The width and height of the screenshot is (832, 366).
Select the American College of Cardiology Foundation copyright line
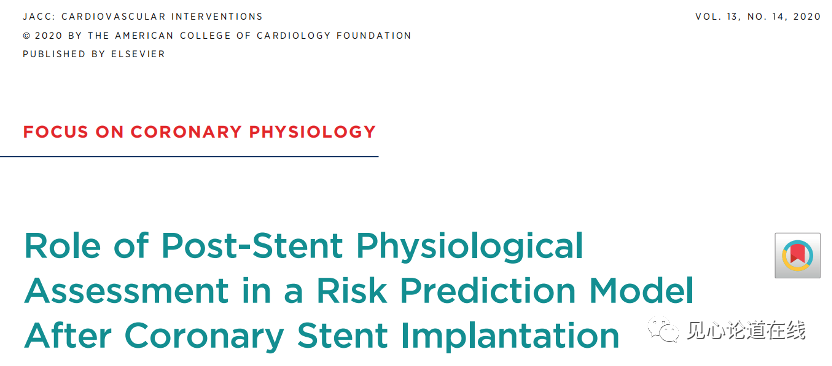pos(217,36)
